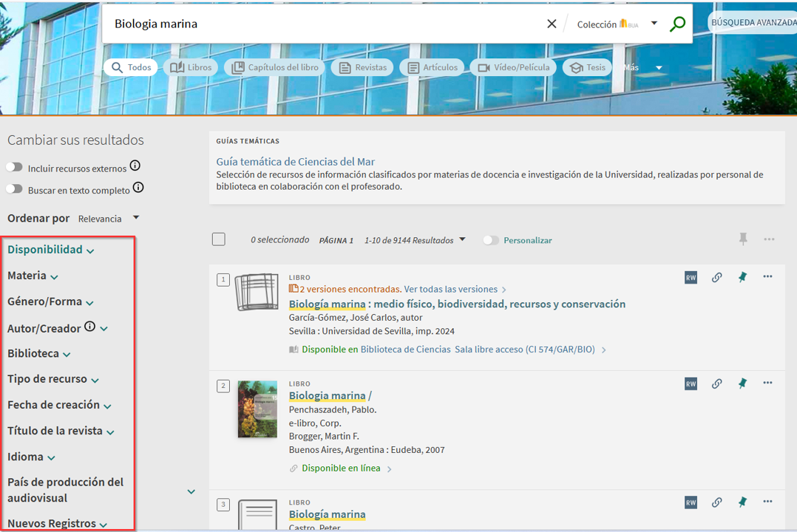Expand the Idioma filter
797x532 pixels.
coord(31,457)
